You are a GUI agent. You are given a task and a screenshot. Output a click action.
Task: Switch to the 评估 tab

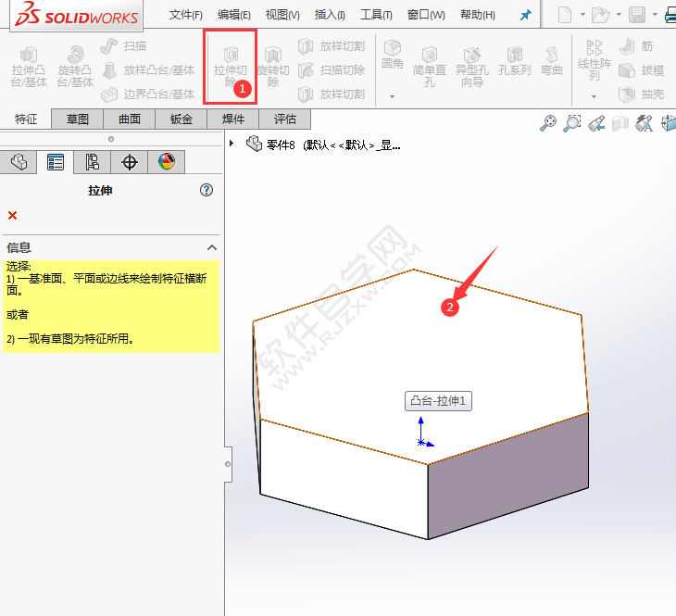tap(284, 119)
